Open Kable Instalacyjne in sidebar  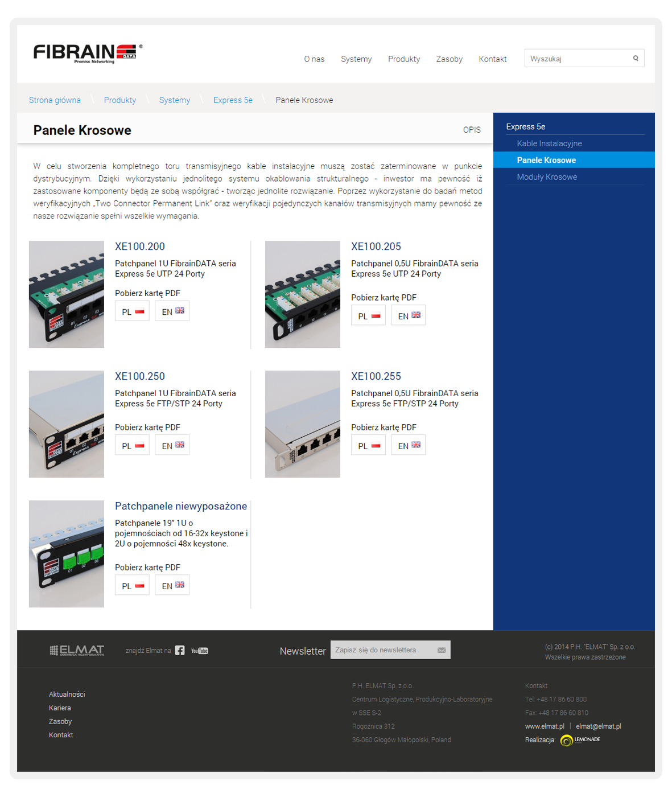pos(549,143)
